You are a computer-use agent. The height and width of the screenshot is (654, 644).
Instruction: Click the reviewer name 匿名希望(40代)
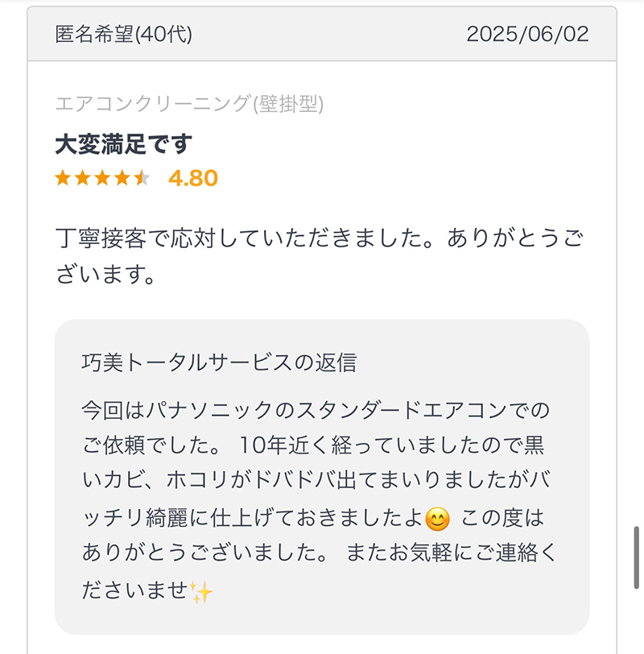point(124,34)
